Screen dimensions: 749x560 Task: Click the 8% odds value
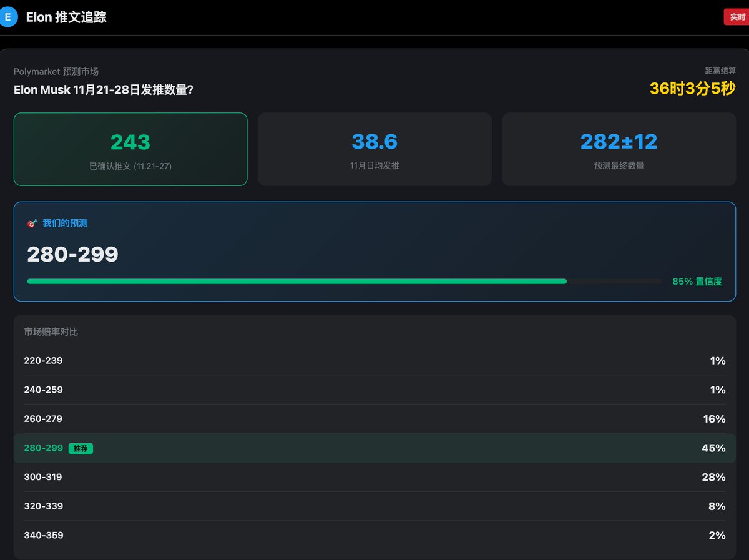click(x=717, y=506)
